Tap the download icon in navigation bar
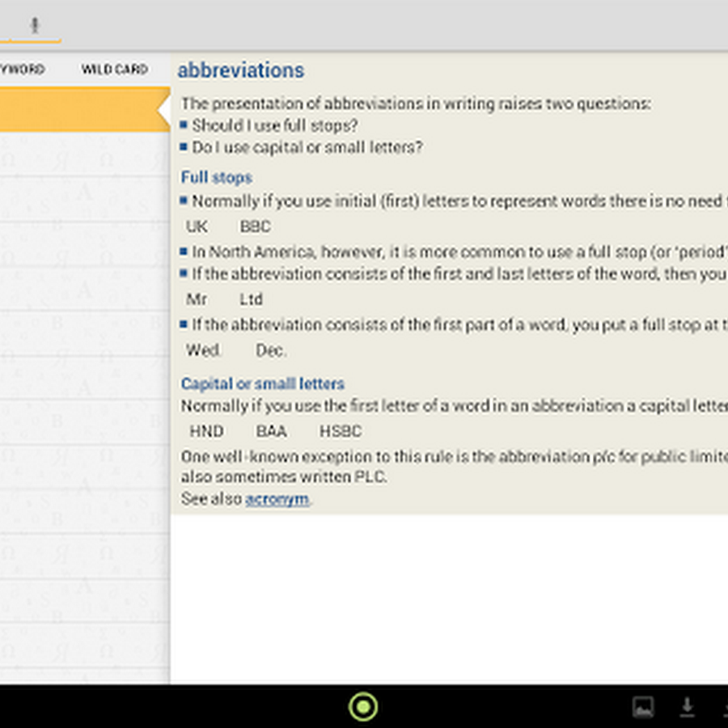This screenshot has width=728, height=728. coord(687,707)
